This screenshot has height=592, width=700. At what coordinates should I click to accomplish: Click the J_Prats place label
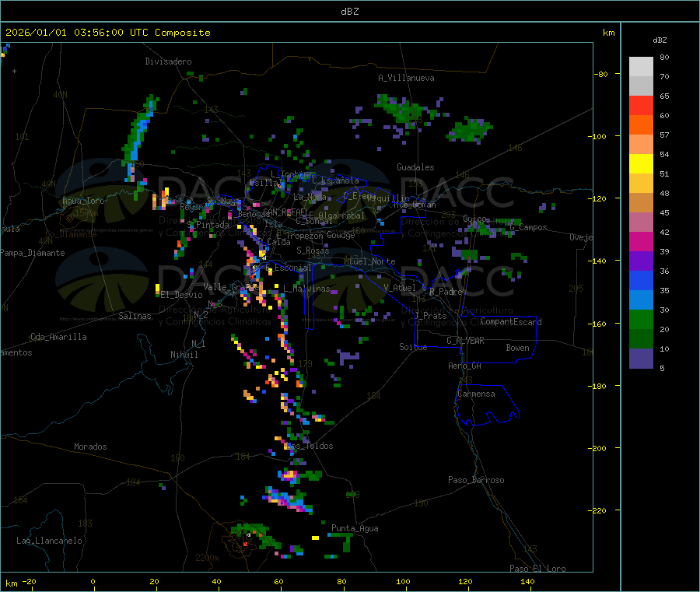(x=430, y=316)
